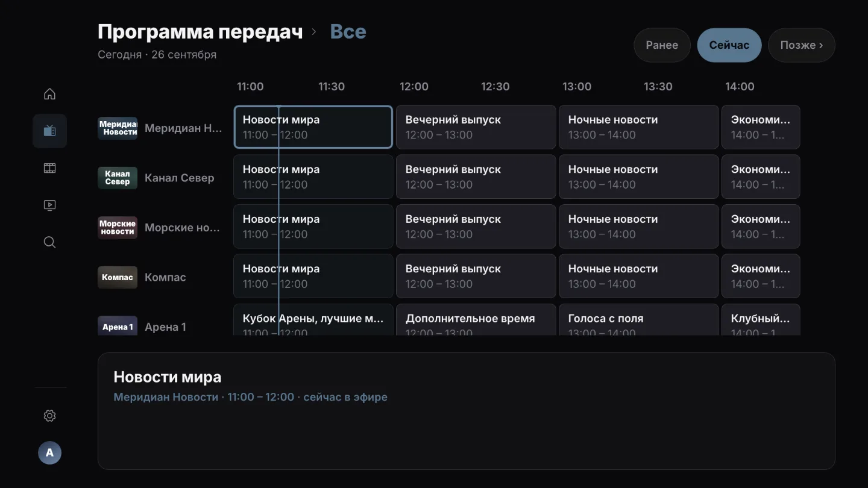Select Ночные новости on Морские новости
This screenshot has width=868, height=488.
[639, 227]
